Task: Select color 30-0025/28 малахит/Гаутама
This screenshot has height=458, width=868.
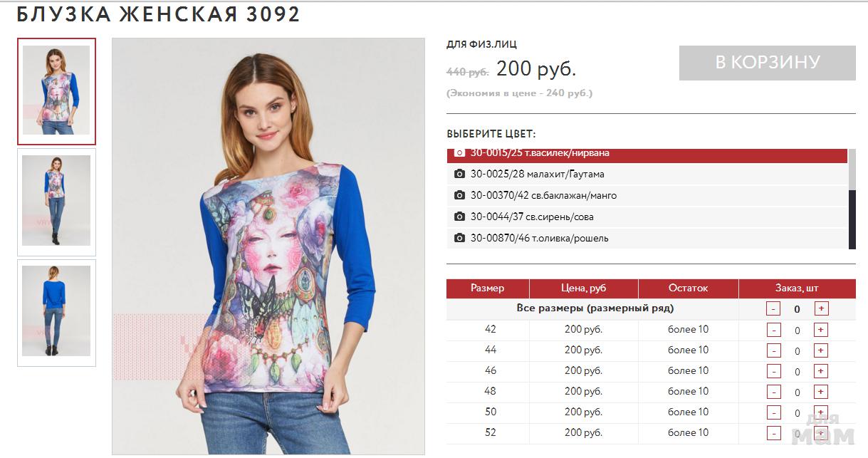Action: click(x=647, y=175)
